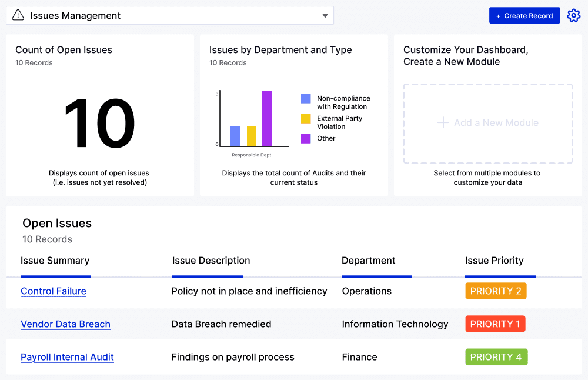Open the Control Failure issue link
The width and height of the screenshot is (588, 380).
54,291
